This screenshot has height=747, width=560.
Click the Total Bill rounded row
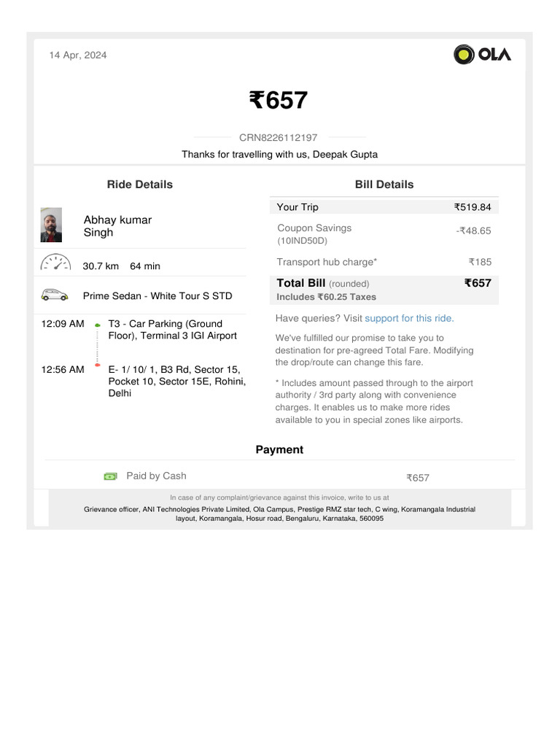pyautogui.click(x=384, y=289)
